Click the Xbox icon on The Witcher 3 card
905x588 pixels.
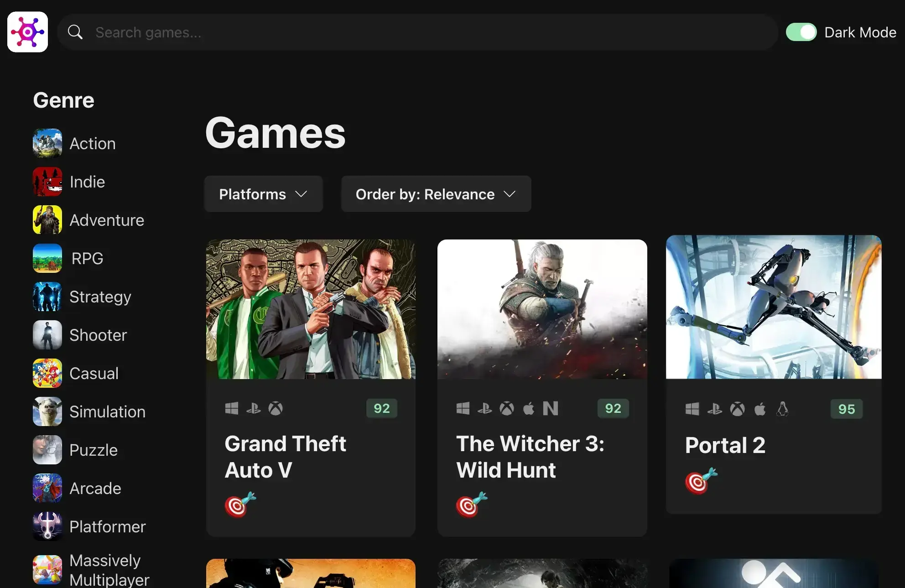(507, 408)
